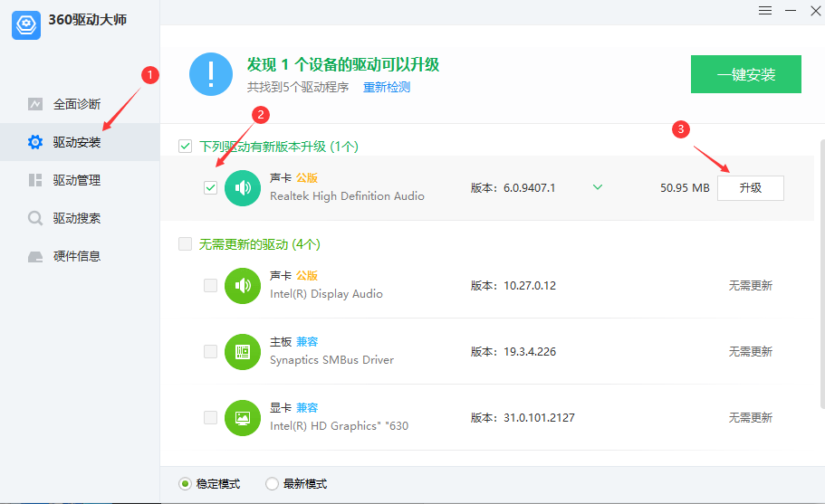Click the Intel HD Graphics display icon
825x504 pixels.
242,417
